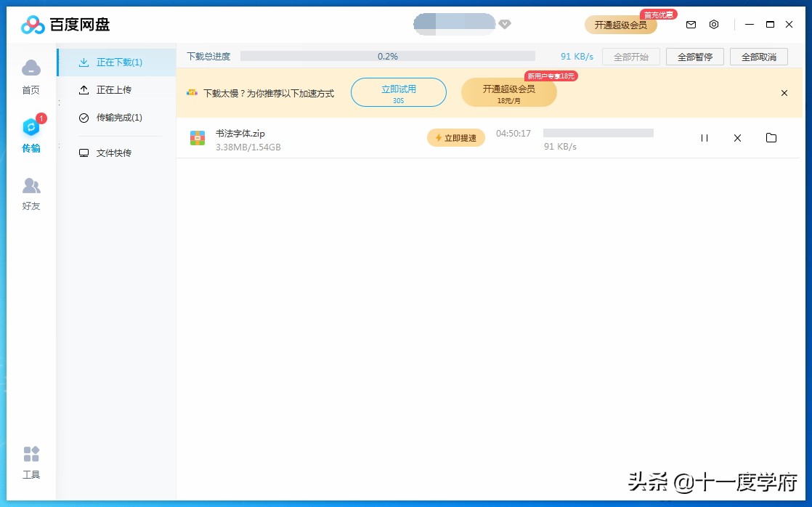Image resolution: width=812 pixels, height=507 pixels.
Task: Open the settings gear icon
Action: pos(714,24)
